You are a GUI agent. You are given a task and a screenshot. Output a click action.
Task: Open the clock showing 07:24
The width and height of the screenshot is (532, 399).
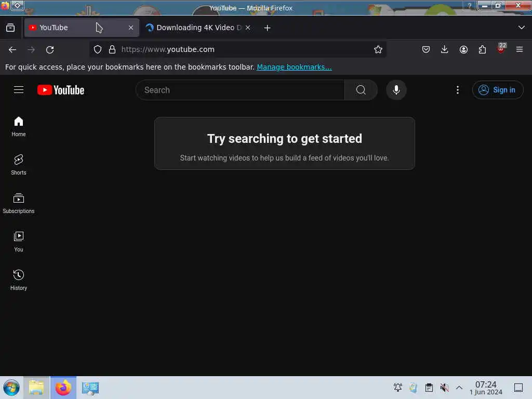click(x=486, y=388)
